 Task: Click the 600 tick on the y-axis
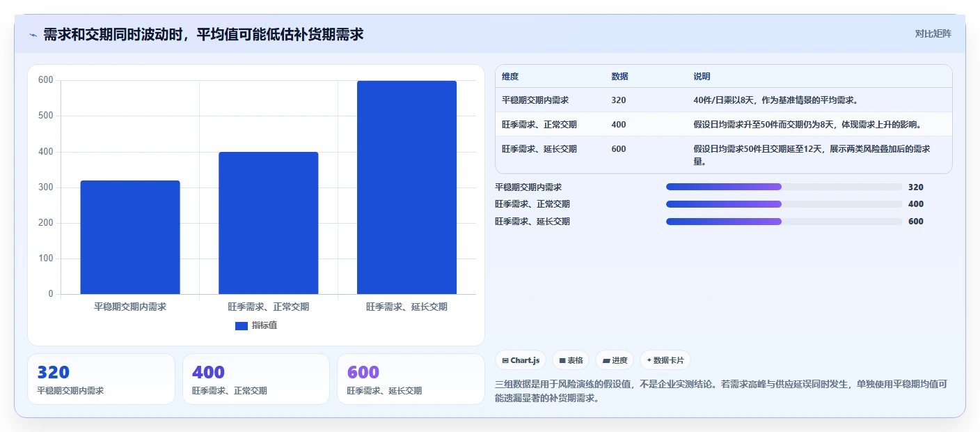tap(46, 80)
